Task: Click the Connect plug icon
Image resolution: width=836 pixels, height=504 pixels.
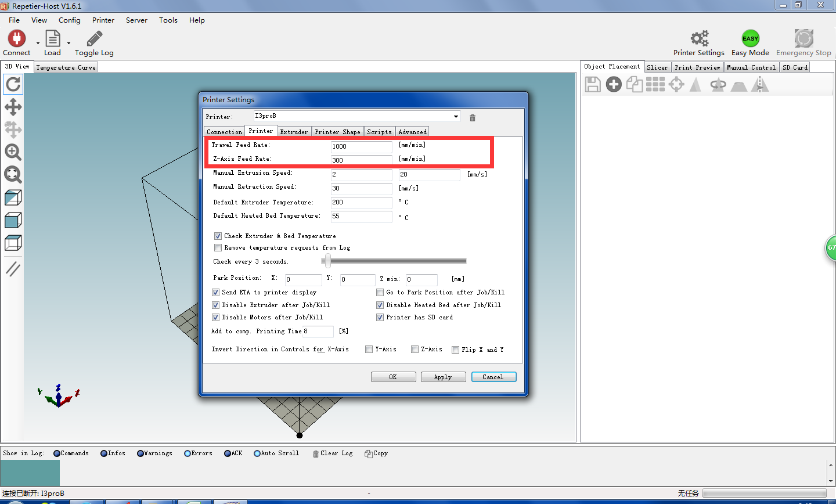Action: [16, 39]
